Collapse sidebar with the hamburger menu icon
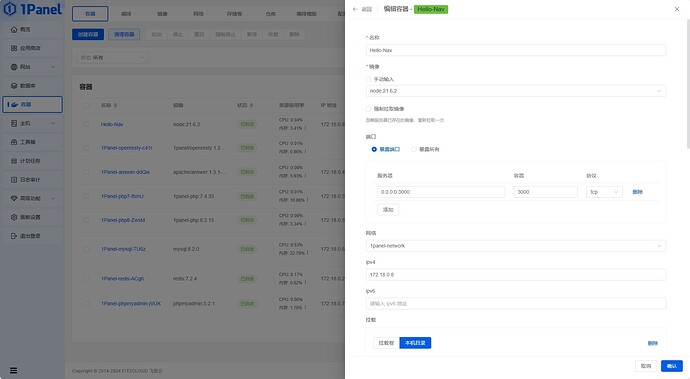The width and height of the screenshot is (690, 379). click(x=14, y=371)
